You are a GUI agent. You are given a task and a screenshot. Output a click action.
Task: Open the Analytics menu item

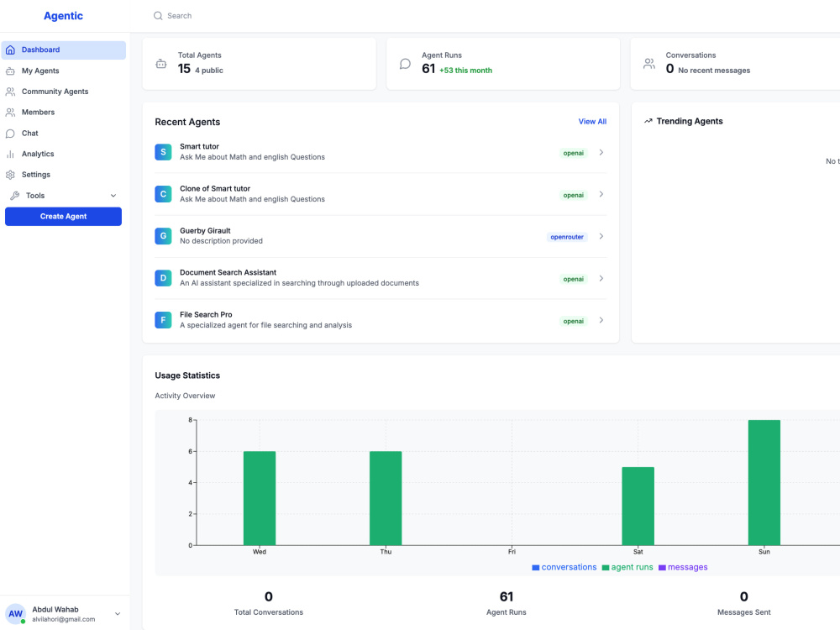pos(64,155)
